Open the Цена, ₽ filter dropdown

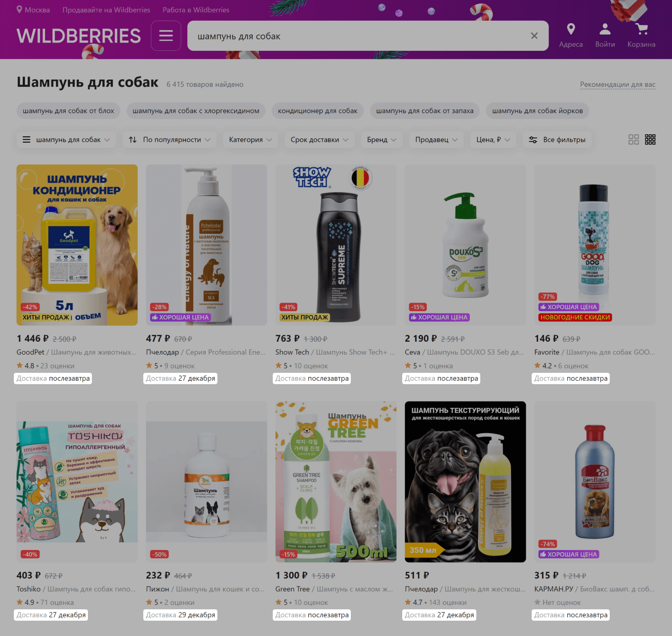[493, 140]
